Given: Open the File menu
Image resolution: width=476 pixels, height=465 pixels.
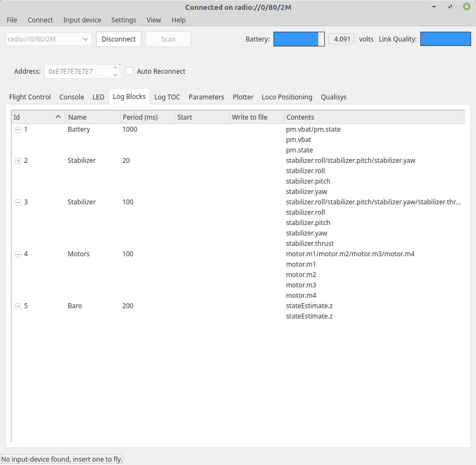Looking at the screenshot, I should (12, 20).
